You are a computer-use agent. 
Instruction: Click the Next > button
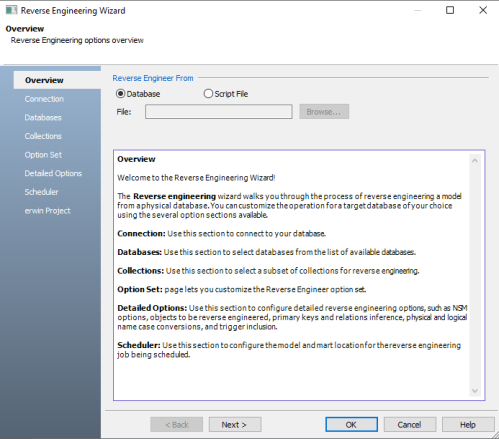click(235, 425)
